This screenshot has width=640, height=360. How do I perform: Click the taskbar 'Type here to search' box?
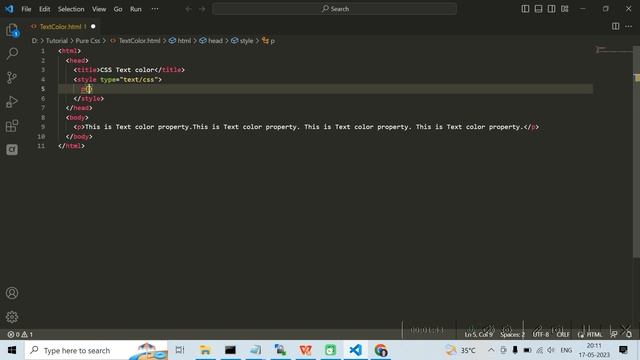pos(96,350)
